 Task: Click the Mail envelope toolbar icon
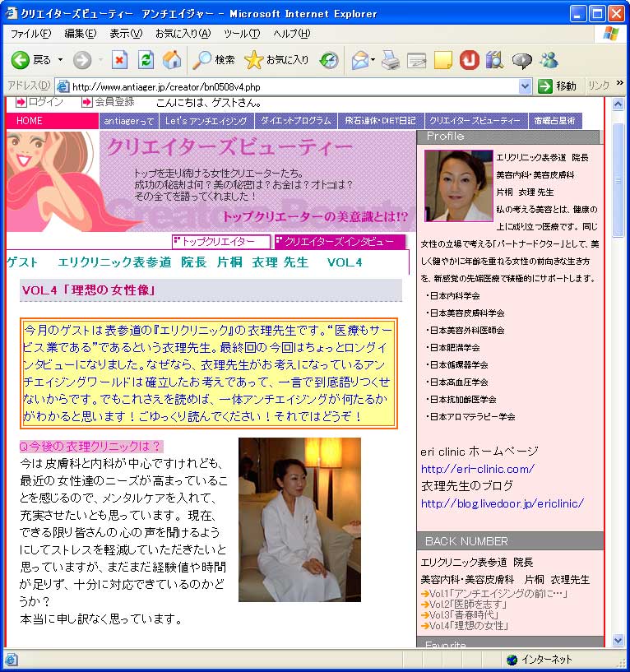[x=359, y=60]
